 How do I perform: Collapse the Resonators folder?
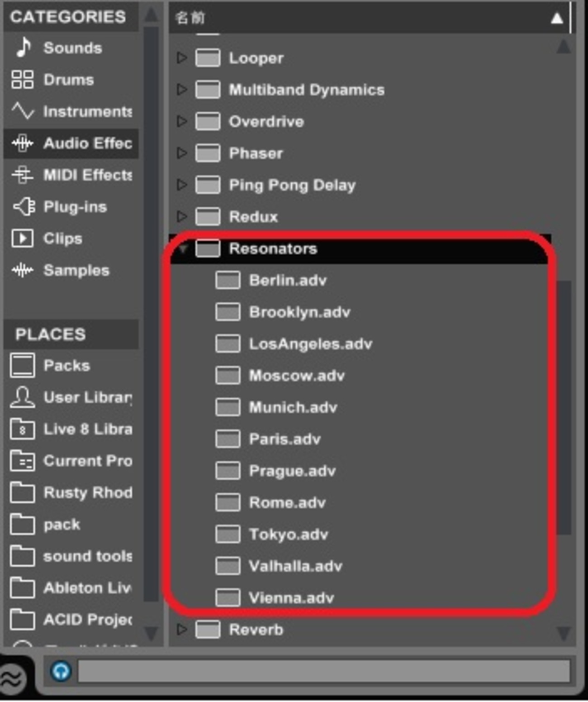[183, 248]
